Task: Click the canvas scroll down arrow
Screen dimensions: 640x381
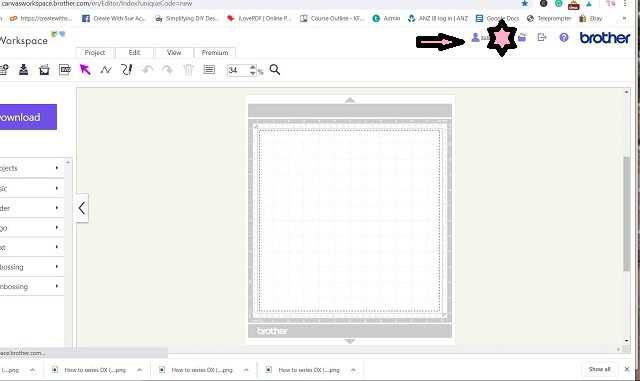Action: 627,341
